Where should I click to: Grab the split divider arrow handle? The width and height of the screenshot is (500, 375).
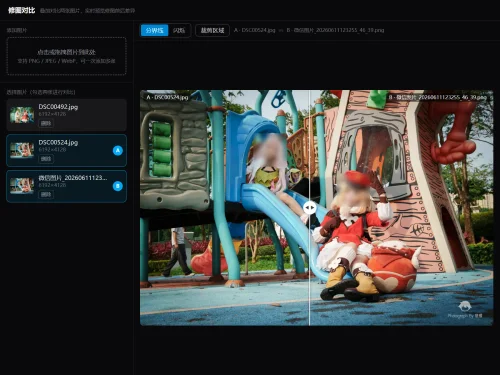(310, 208)
